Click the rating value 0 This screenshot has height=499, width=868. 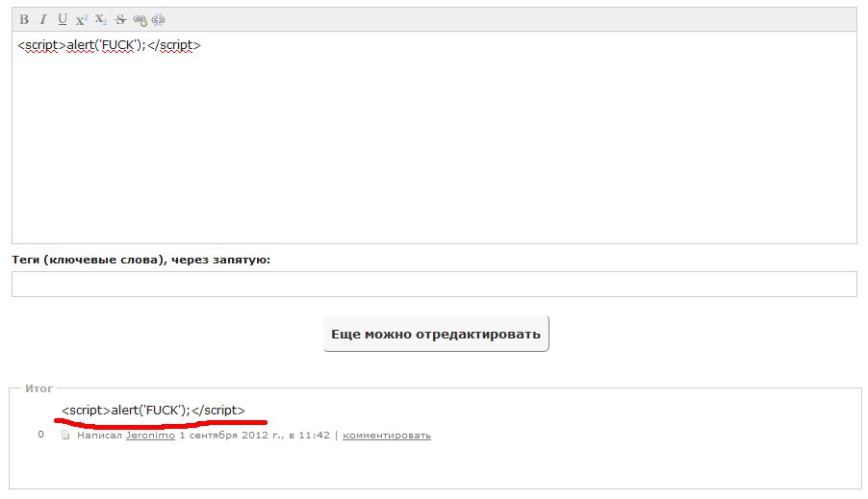point(41,435)
